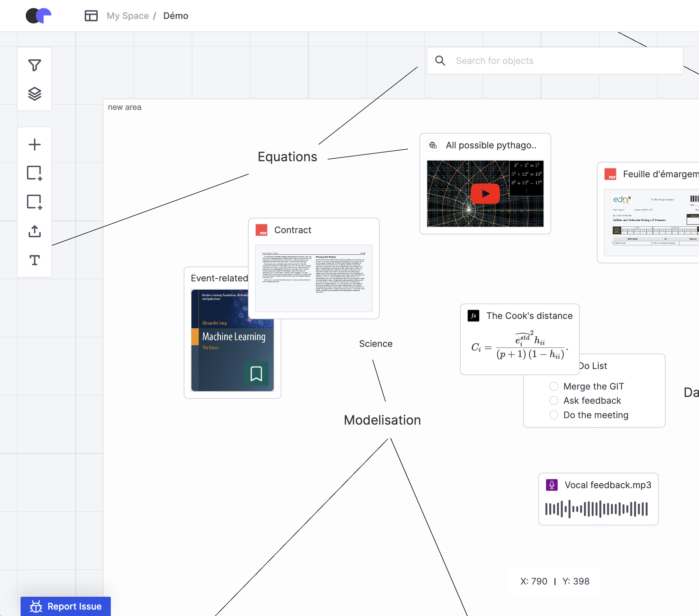699x616 pixels.
Task: Open the Contract PDF preview thumbnail
Action: coord(314,278)
